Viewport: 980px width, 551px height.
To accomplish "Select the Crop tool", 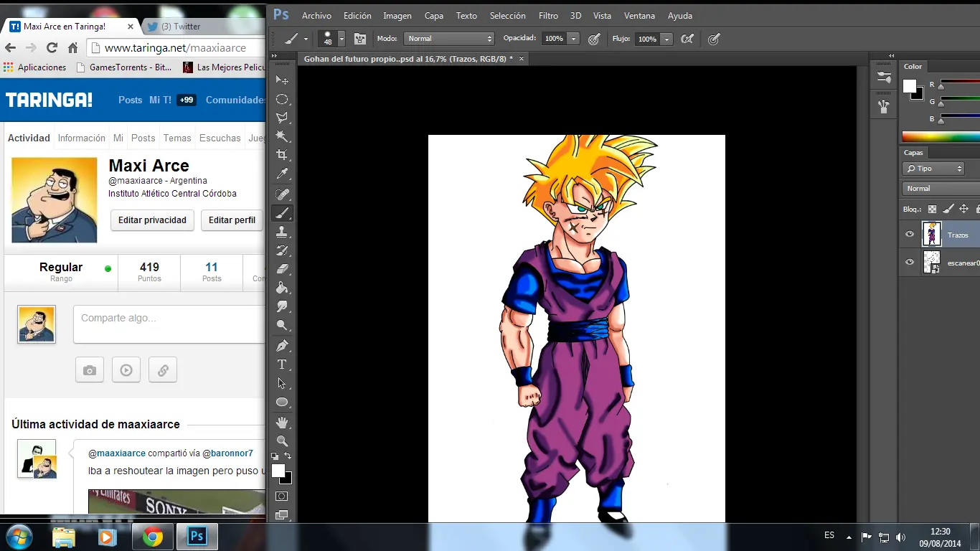I will (x=282, y=155).
